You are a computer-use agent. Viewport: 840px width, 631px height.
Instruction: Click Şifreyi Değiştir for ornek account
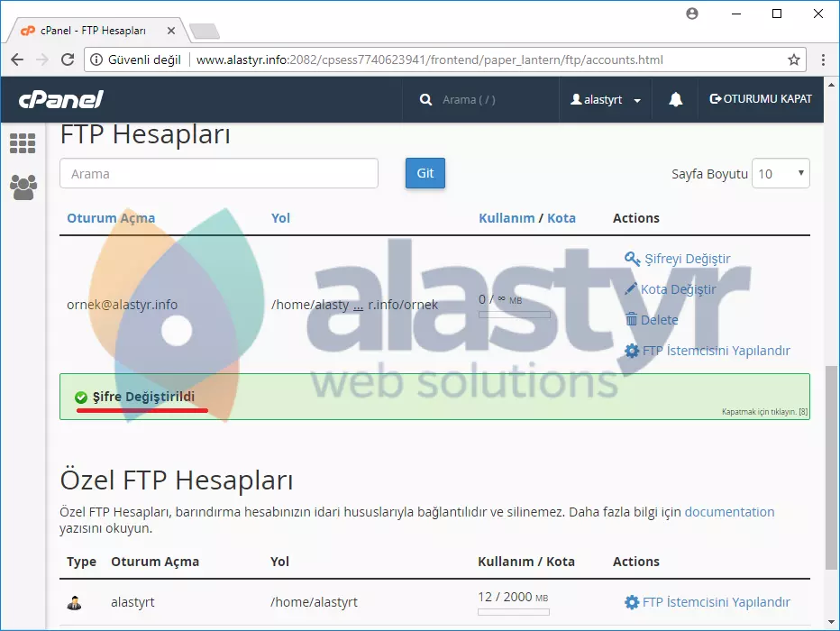pyautogui.click(x=687, y=259)
